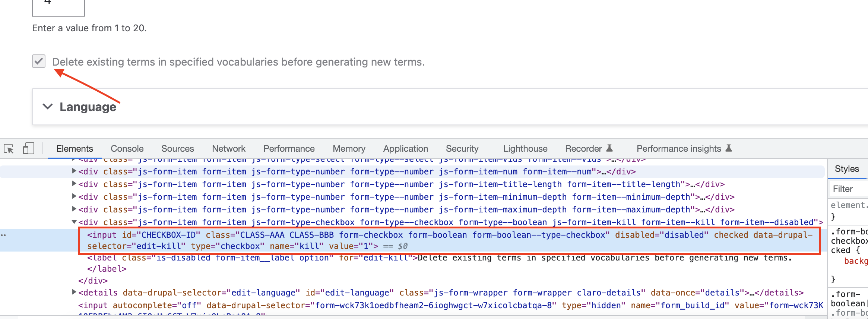
Task: Switch to the Console tab
Action: point(127,149)
